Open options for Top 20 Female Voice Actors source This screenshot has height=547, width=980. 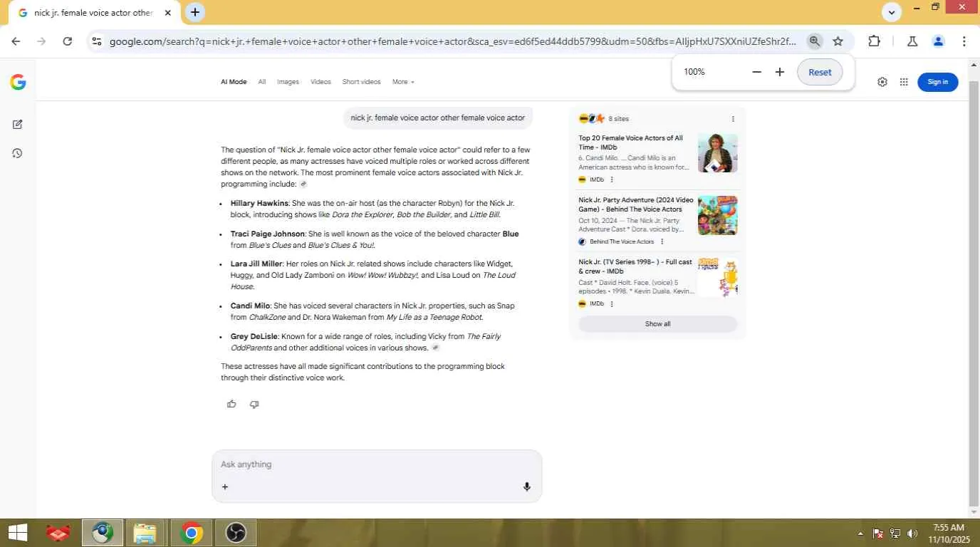click(x=611, y=179)
